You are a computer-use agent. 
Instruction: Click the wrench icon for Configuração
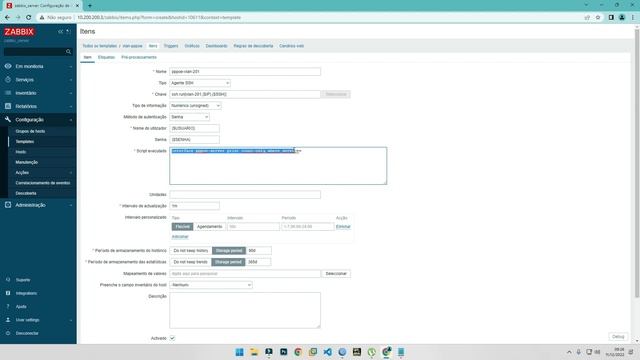coord(8,120)
